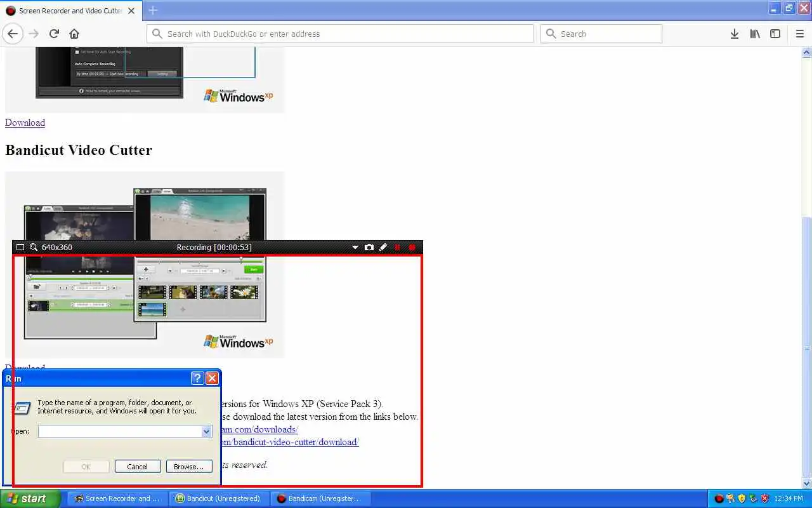Focus the DuckDuckGo address bar
The width and height of the screenshot is (812, 508).
coord(340,34)
